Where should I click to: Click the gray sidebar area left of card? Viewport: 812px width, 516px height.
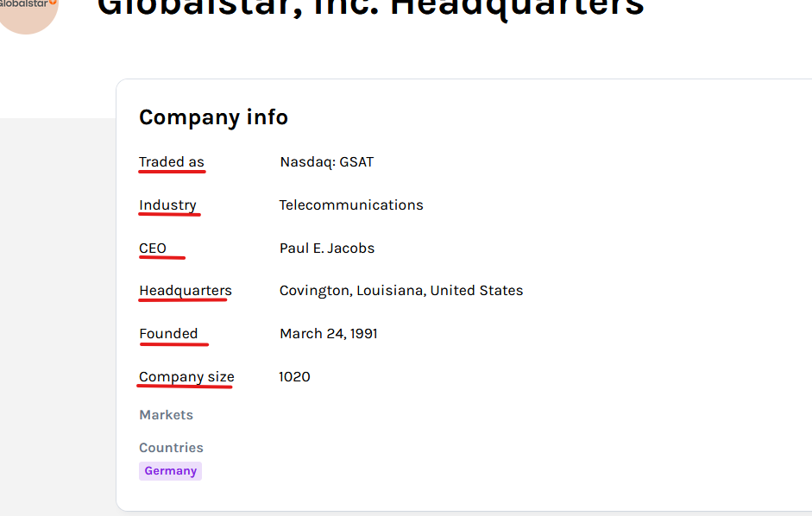click(58, 316)
